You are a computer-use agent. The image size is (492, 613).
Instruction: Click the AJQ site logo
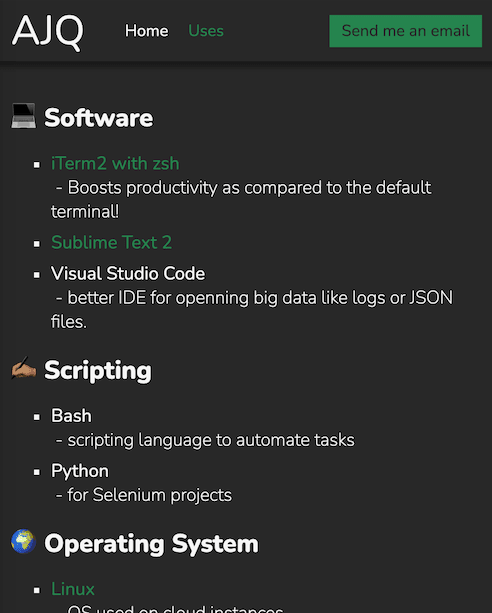tap(48, 32)
